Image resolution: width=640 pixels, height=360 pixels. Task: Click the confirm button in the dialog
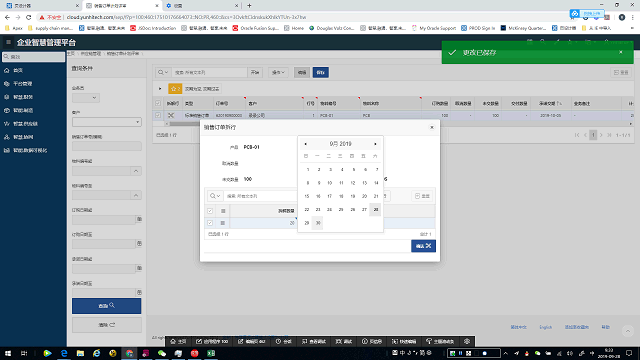tap(423, 246)
